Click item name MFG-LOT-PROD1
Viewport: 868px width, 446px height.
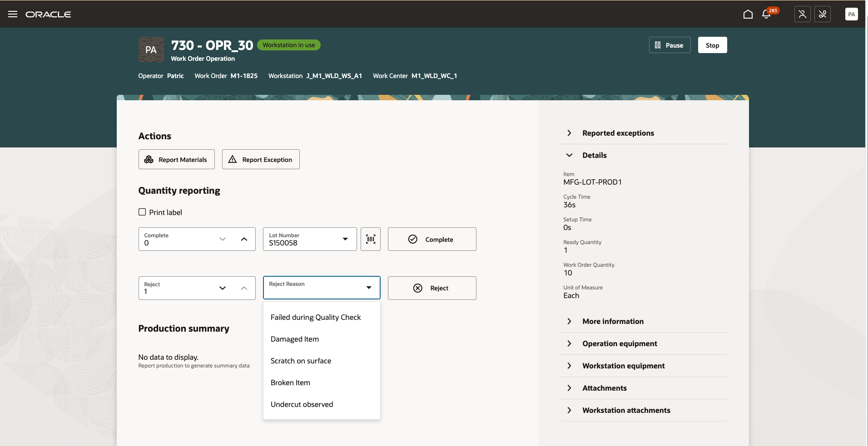592,182
